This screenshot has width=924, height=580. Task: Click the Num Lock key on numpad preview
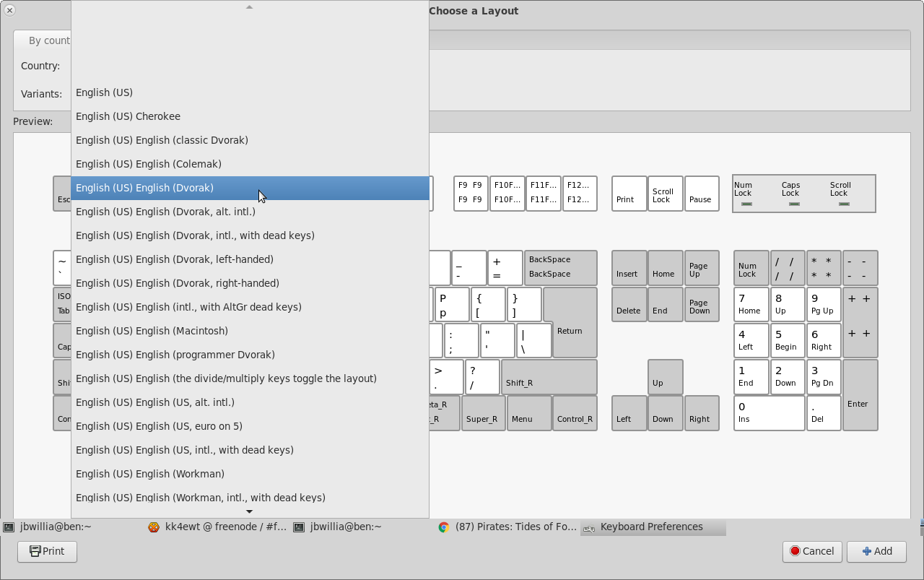(x=751, y=268)
